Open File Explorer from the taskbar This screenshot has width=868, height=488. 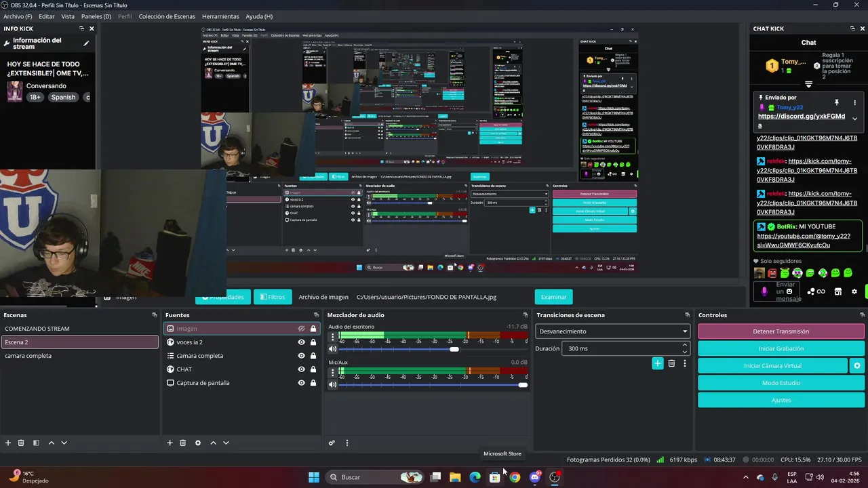click(455, 477)
